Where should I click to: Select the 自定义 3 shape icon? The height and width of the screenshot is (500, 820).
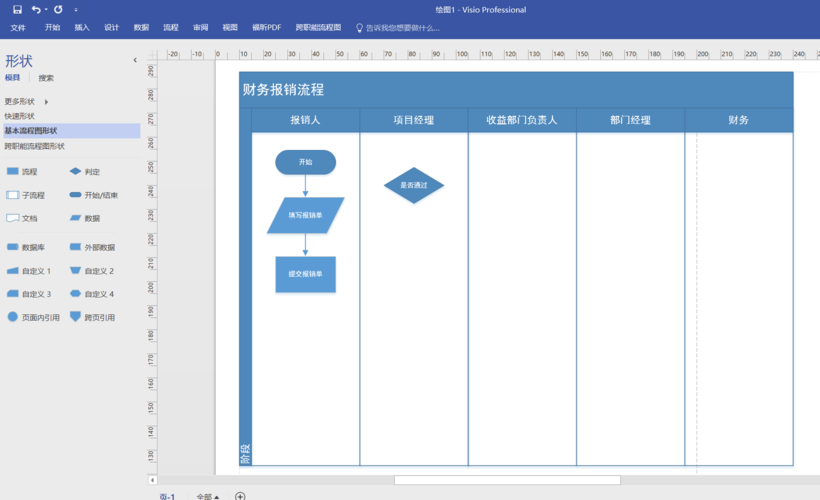pos(13,293)
